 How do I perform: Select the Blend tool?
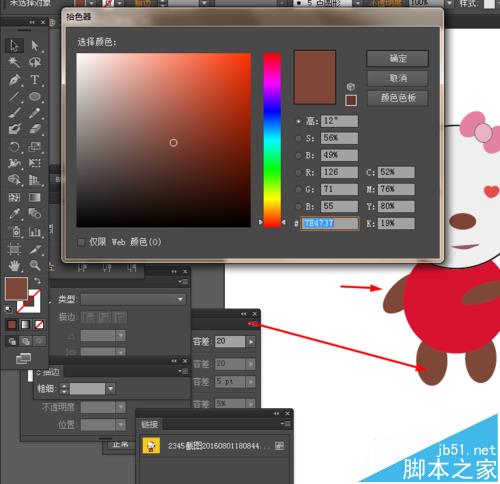pyautogui.click(x=35, y=213)
